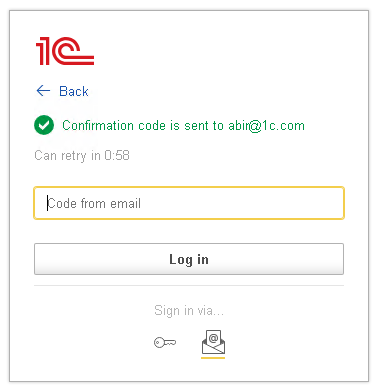
Task: Click the 0:58 retry countdown timer
Action: (x=117, y=155)
